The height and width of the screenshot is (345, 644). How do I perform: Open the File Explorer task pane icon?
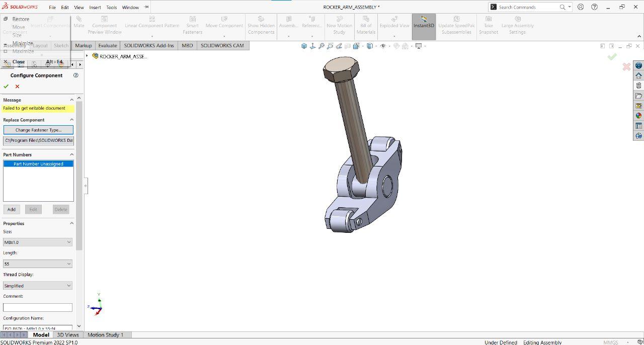[x=638, y=96]
